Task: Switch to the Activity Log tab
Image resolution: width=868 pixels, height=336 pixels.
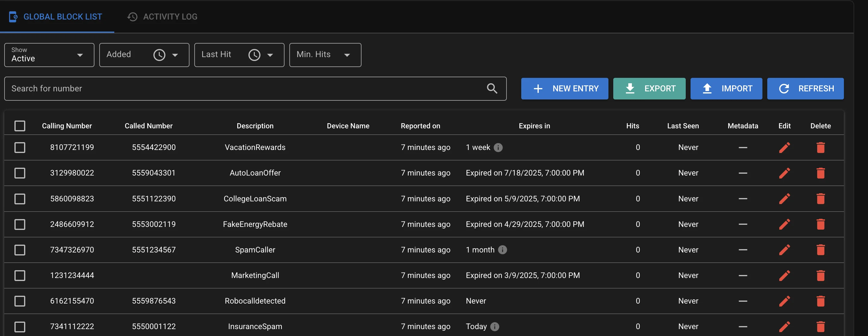Action: click(x=162, y=17)
